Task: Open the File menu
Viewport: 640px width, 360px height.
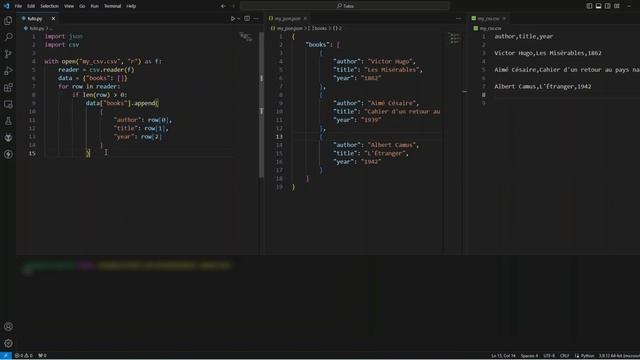Action: [18, 6]
